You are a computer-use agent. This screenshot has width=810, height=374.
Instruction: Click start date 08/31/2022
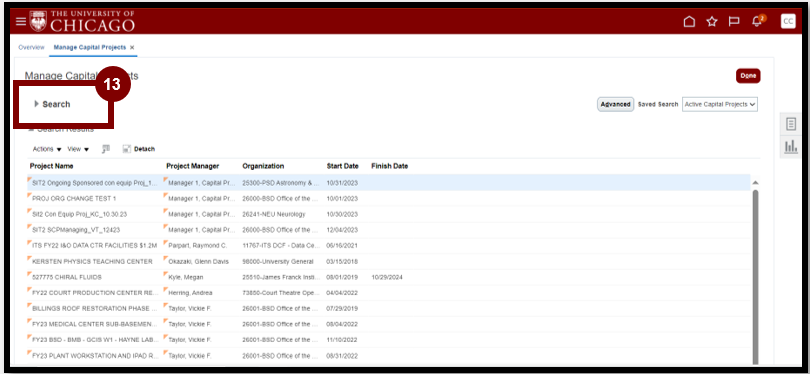(x=342, y=356)
